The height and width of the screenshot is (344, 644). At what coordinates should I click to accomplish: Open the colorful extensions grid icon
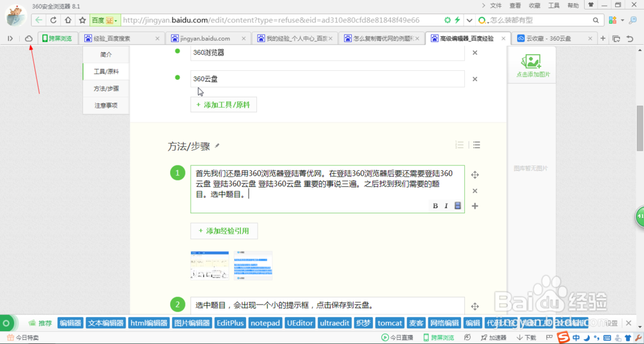pyautogui.click(x=613, y=20)
